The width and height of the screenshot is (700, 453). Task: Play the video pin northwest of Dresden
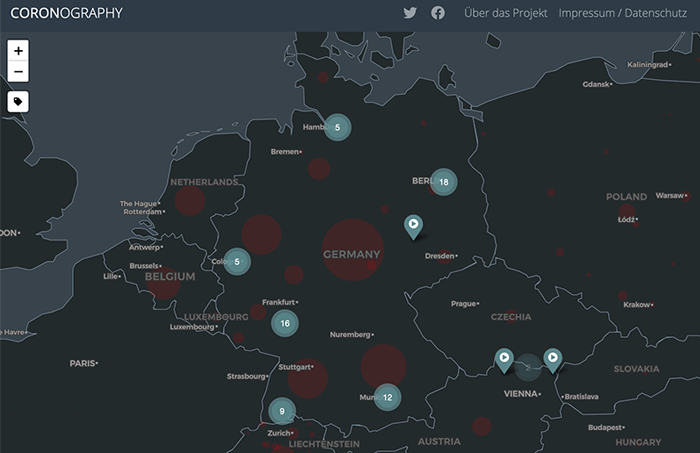tap(413, 226)
